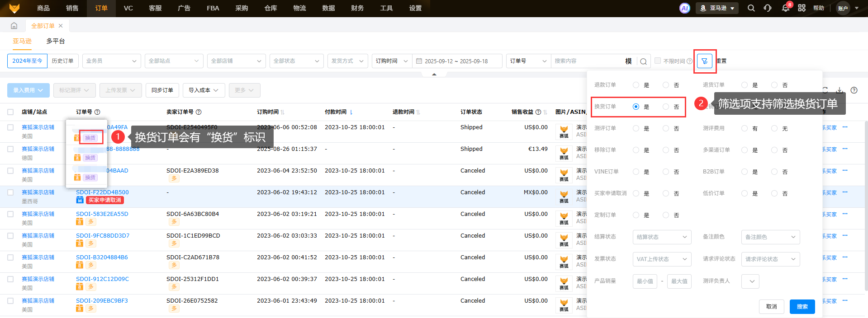Open the apps grid icon
The height and width of the screenshot is (318, 868).
point(802,8)
